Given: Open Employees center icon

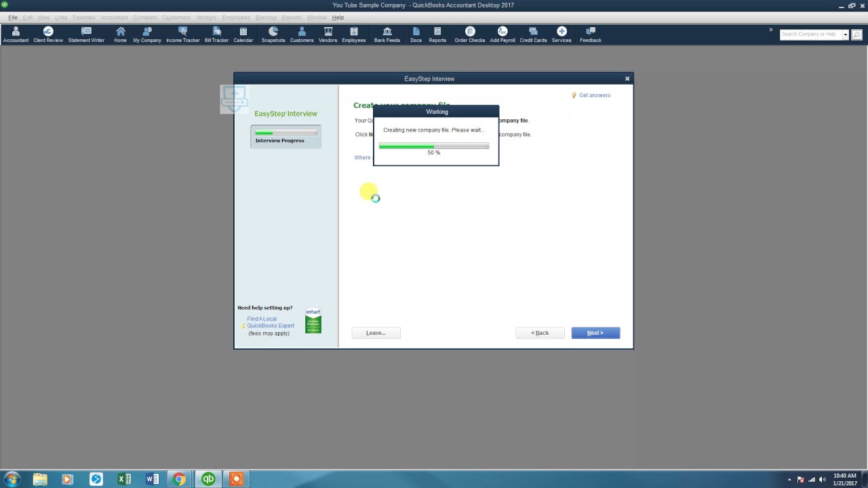Looking at the screenshot, I should pos(354,35).
